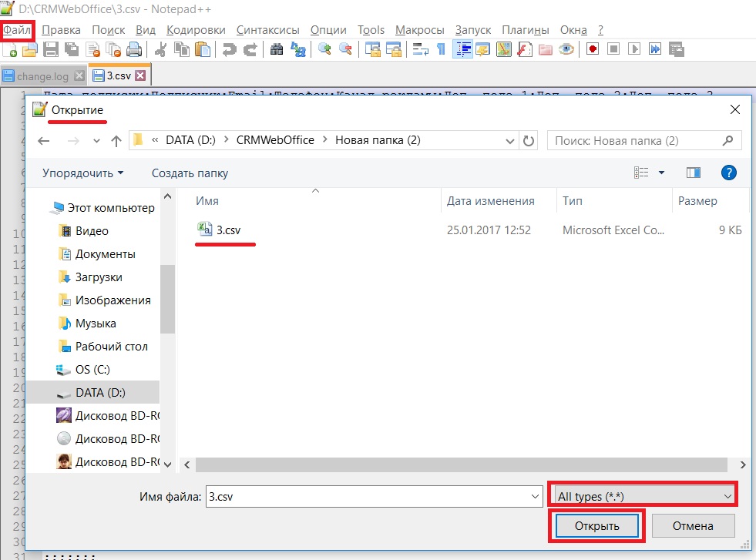Click the Redo arrow icon
Image resolution: width=756 pixels, height=560 pixels.
point(250,49)
